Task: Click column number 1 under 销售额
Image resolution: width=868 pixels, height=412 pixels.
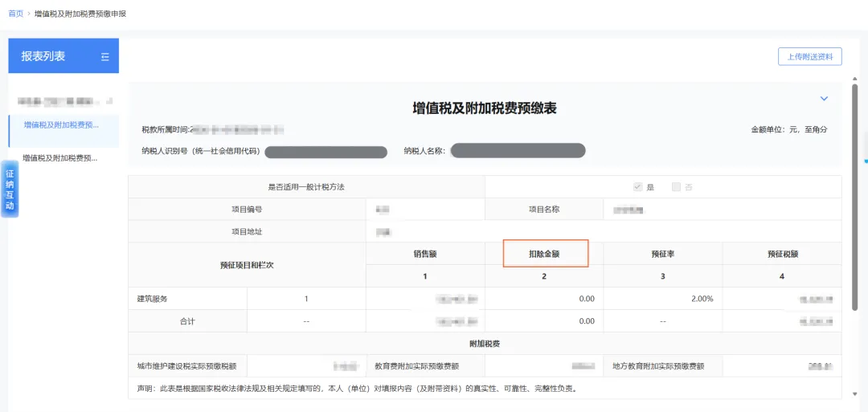Action: coord(425,276)
